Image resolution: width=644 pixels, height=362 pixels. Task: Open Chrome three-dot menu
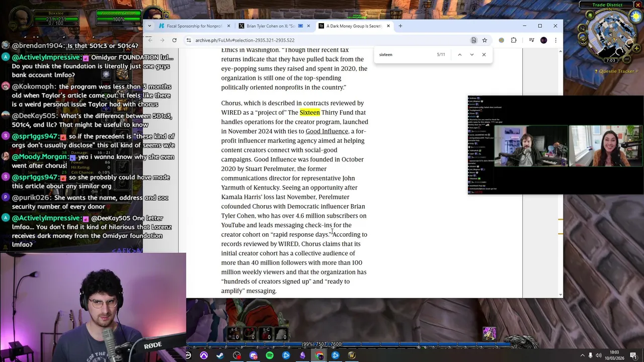coord(555,40)
